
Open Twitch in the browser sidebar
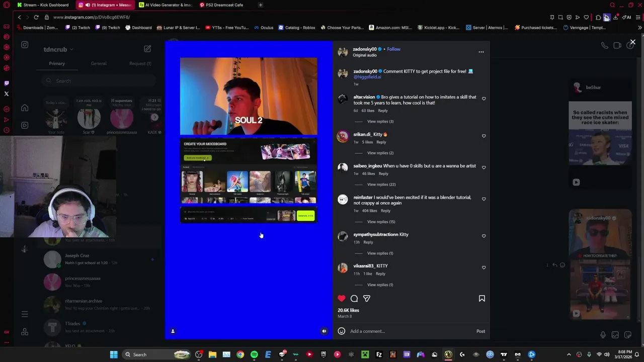coord(7,83)
